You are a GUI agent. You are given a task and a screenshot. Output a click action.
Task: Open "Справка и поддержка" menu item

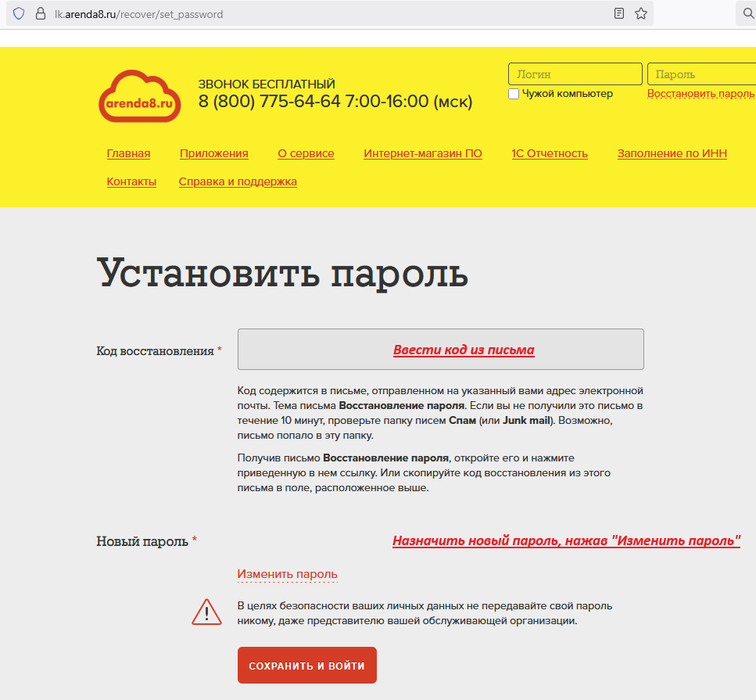tap(238, 181)
